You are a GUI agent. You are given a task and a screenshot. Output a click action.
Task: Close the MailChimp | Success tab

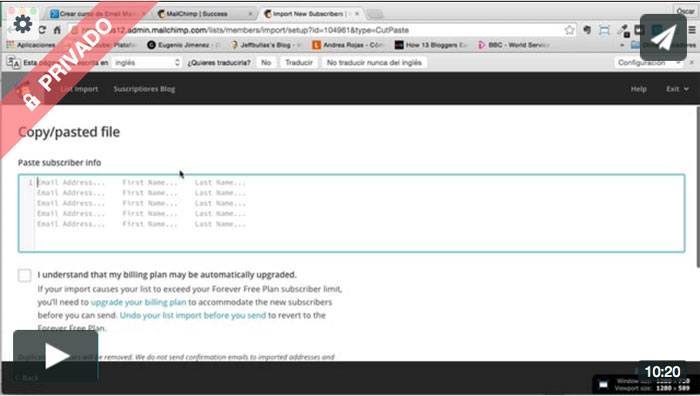(x=250, y=14)
